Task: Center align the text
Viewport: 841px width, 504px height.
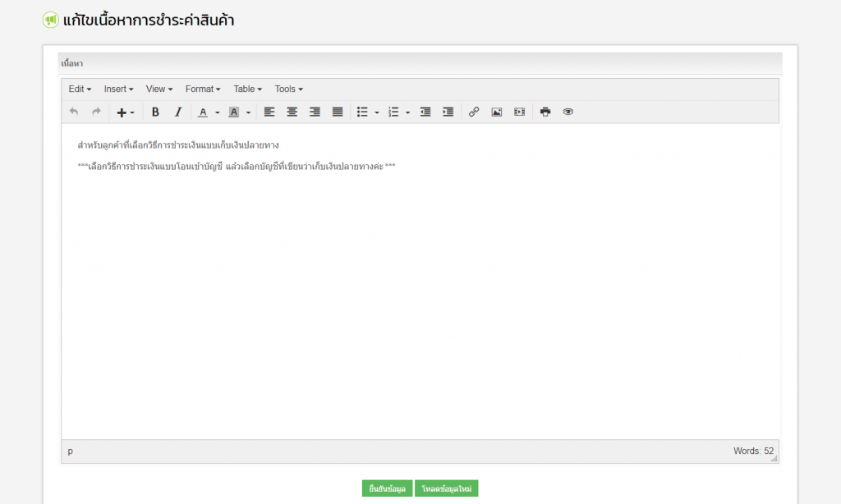Action: (x=292, y=112)
